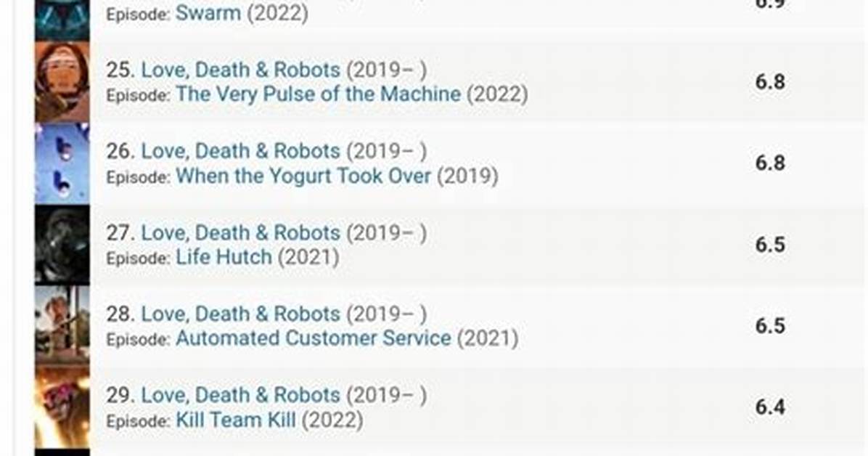
Task: Click the Kill Team Kill thumbnail
Action: pyautogui.click(x=62, y=407)
